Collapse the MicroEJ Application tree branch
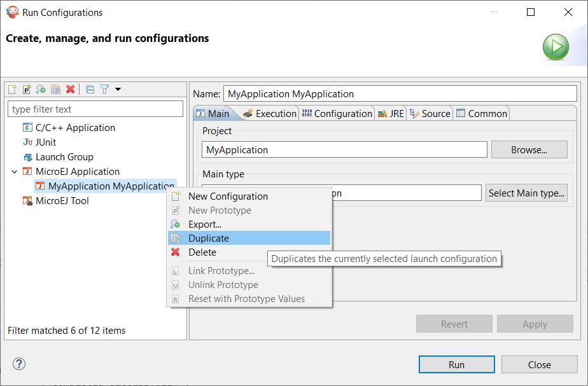The height and width of the screenshot is (386, 588). (15, 171)
